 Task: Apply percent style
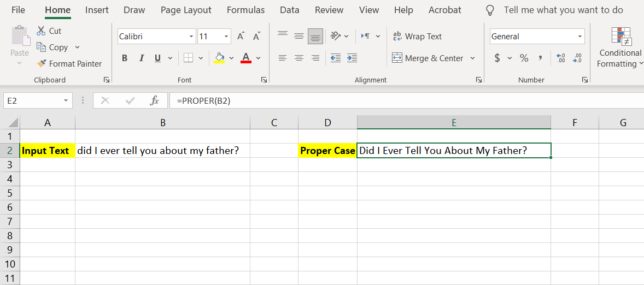click(524, 58)
